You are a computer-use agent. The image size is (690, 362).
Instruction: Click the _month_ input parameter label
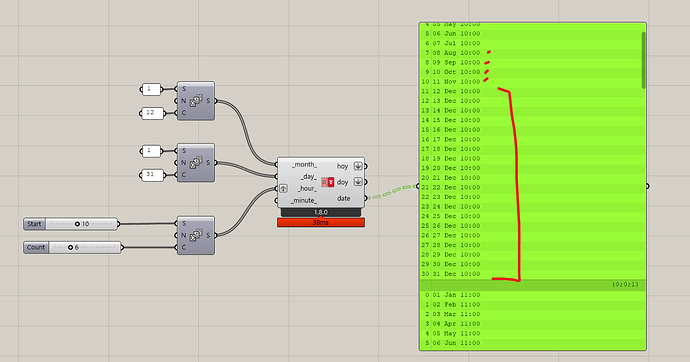(x=304, y=165)
